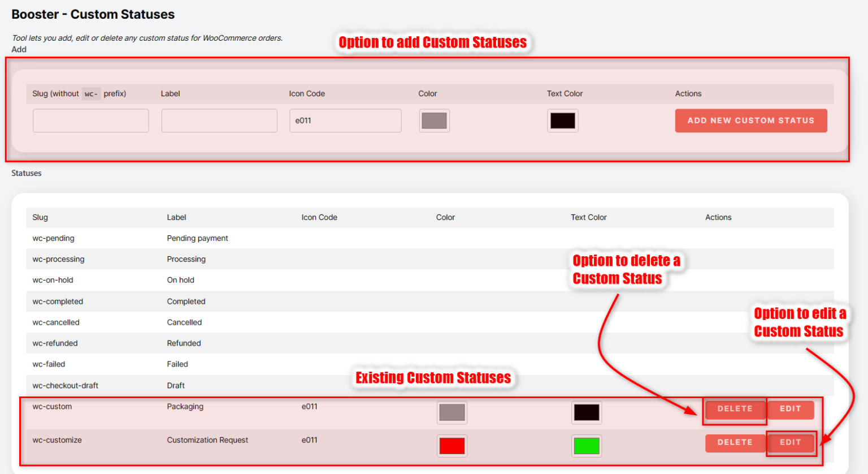Click the Color column header in Statuses table
This screenshot has height=474, width=868.
[x=445, y=217]
